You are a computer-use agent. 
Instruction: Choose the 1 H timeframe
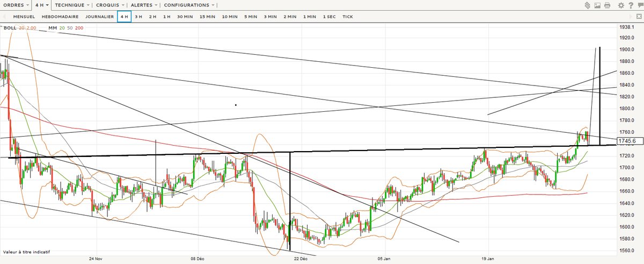pos(166,17)
